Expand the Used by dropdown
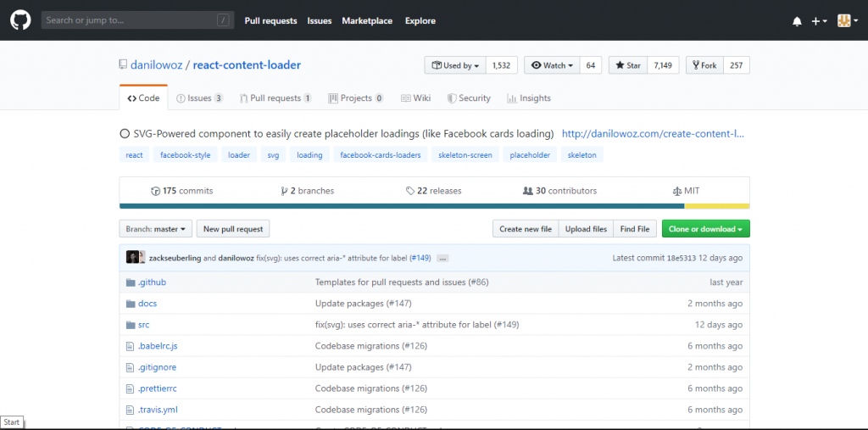 (455, 65)
